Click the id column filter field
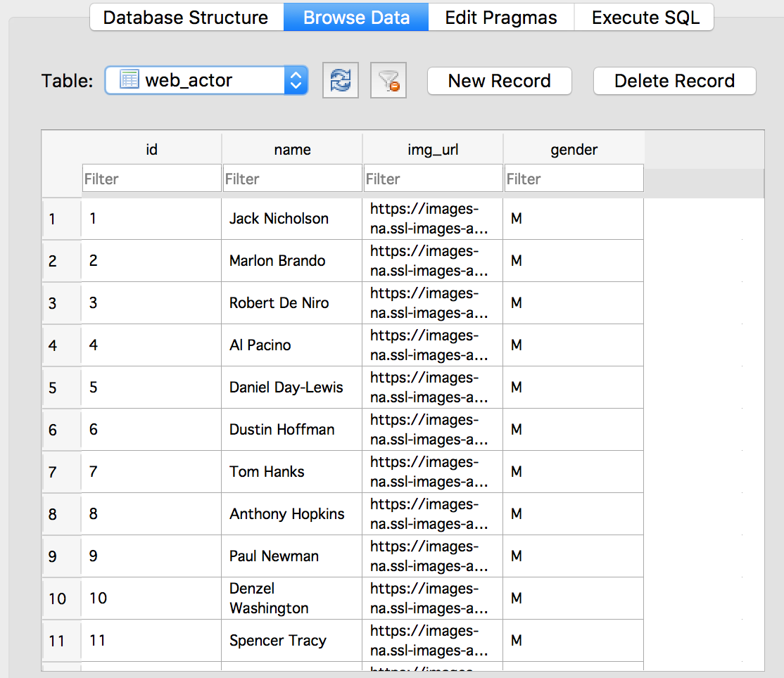The image size is (784, 678). [151, 179]
